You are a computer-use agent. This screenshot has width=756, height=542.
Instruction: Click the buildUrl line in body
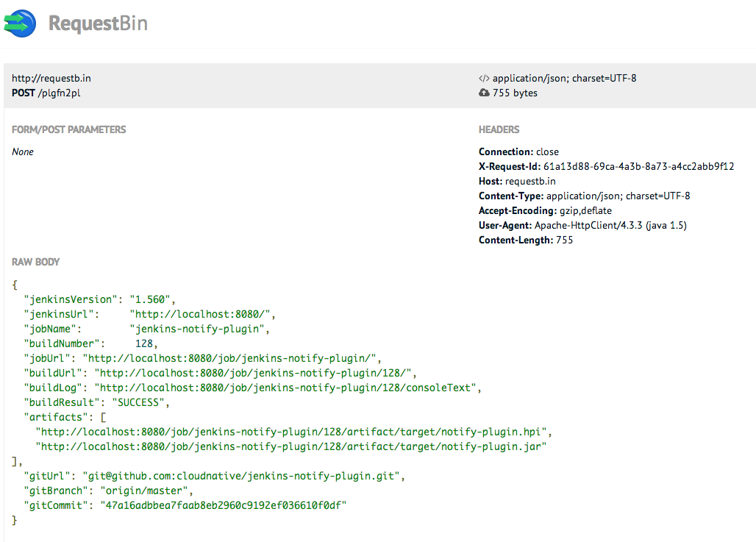click(x=220, y=374)
